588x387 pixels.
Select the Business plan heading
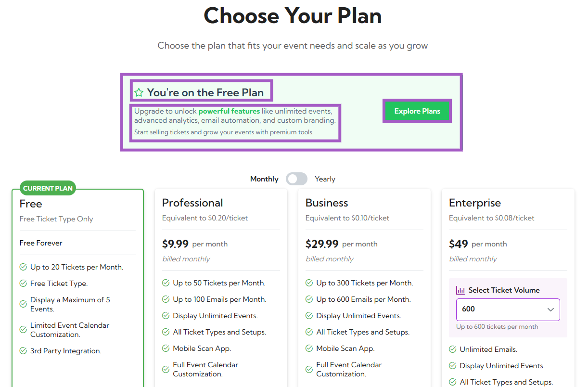coord(327,203)
